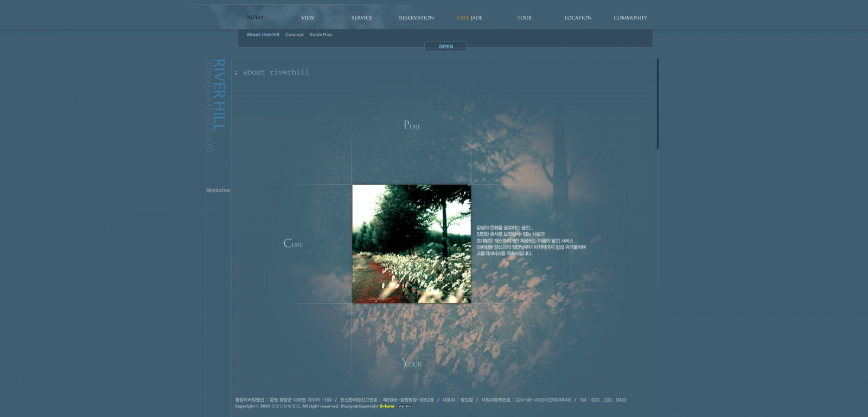This screenshot has height=417, width=868.
Task: Click the central tree path photo
Action: click(411, 244)
